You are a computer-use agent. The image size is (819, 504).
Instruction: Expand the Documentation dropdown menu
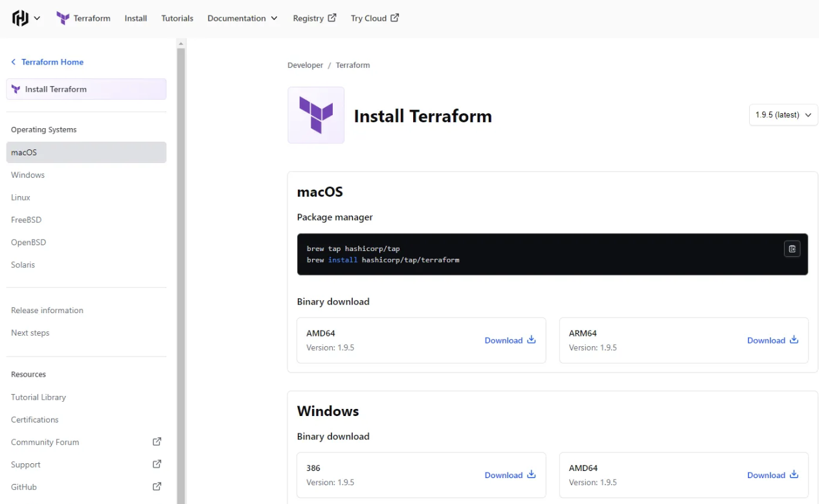[x=242, y=18]
